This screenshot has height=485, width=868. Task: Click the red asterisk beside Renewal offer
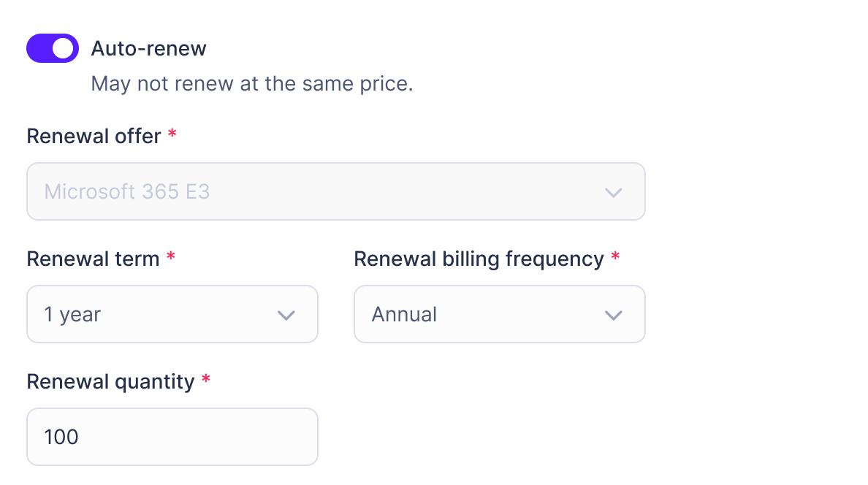click(172, 135)
